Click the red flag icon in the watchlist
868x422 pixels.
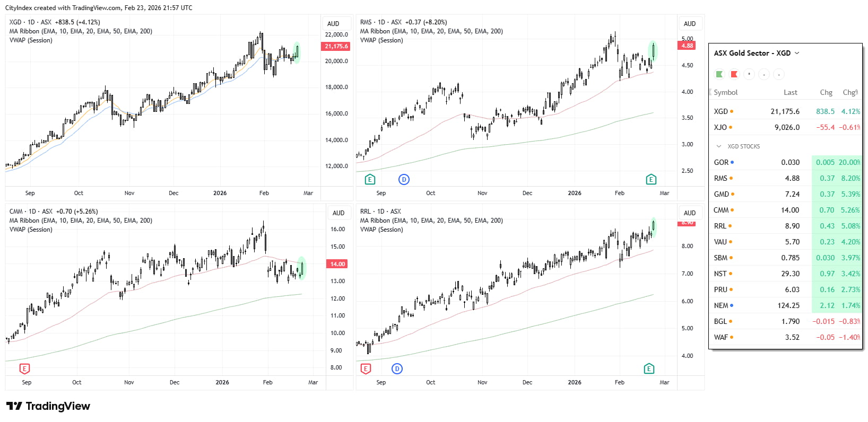734,74
